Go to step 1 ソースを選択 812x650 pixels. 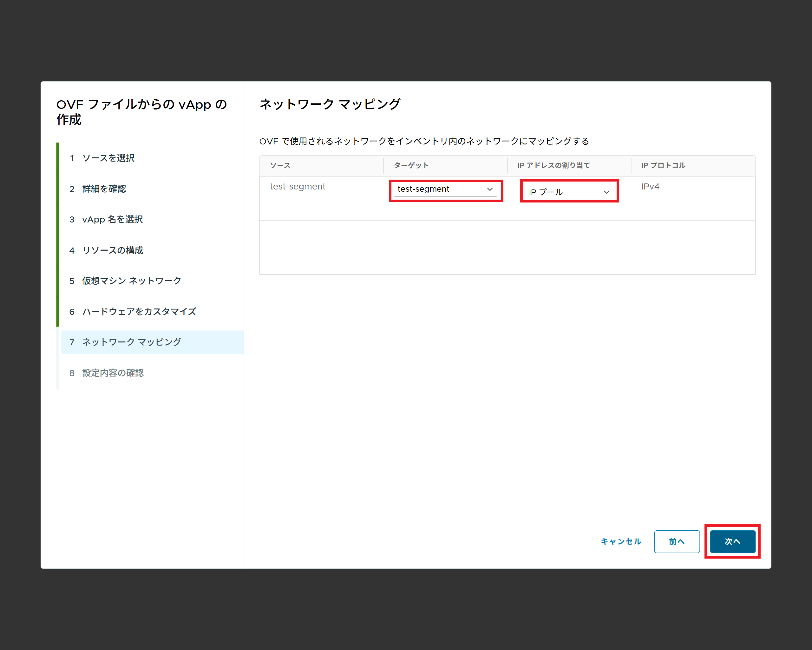pyautogui.click(x=108, y=158)
